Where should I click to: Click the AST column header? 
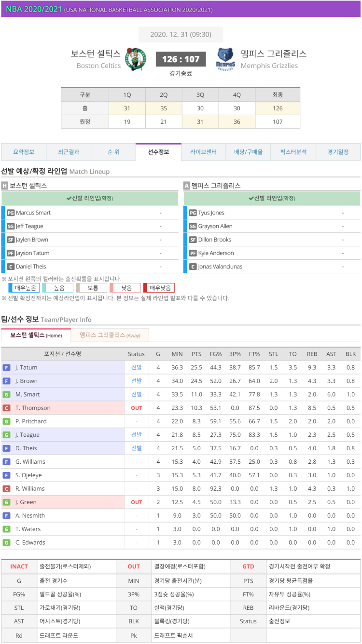[x=331, y=354]
